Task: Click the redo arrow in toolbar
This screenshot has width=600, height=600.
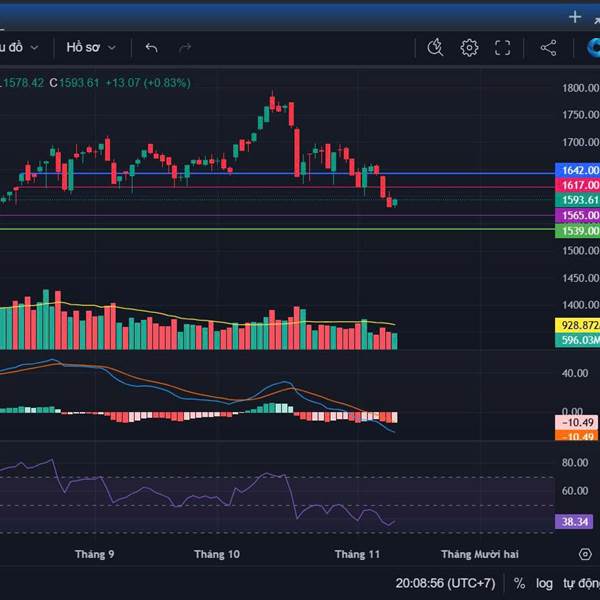Action: [x=185, y=47]
